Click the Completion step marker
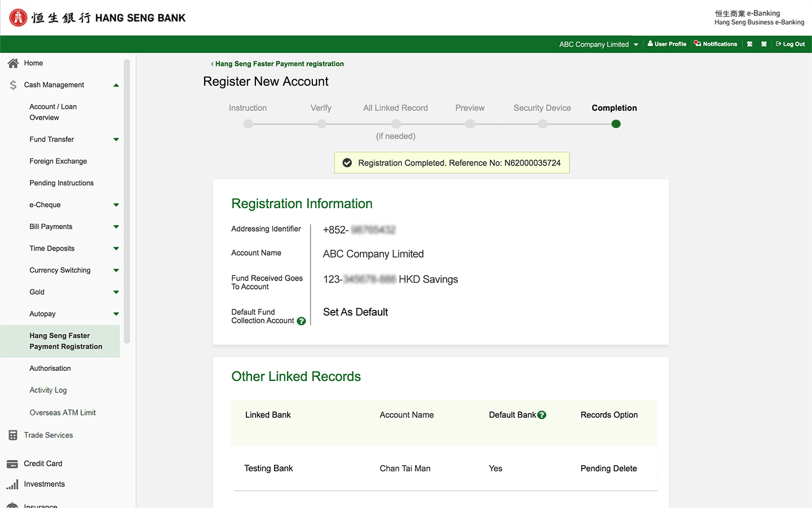Screen dimensions: 812x508 pos(616,124)
